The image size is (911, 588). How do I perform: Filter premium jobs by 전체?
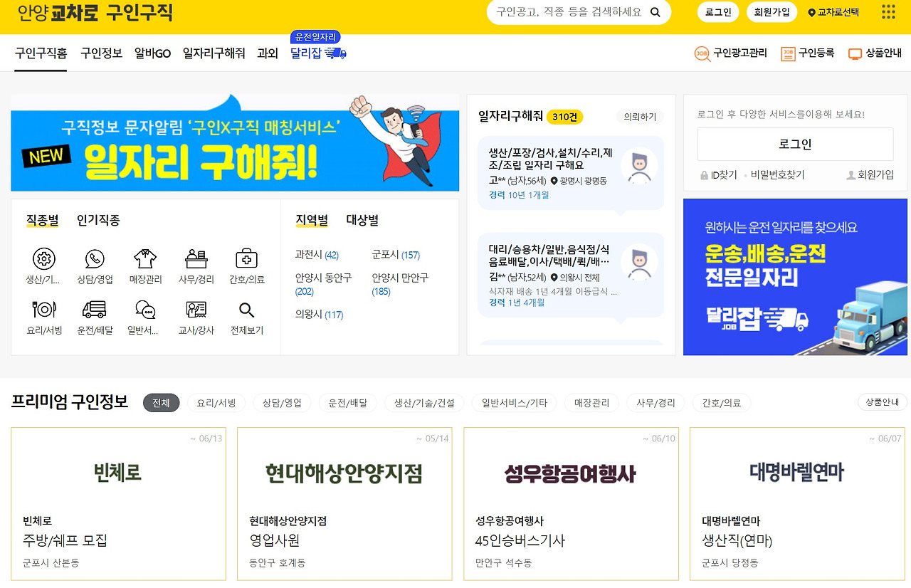161,403
